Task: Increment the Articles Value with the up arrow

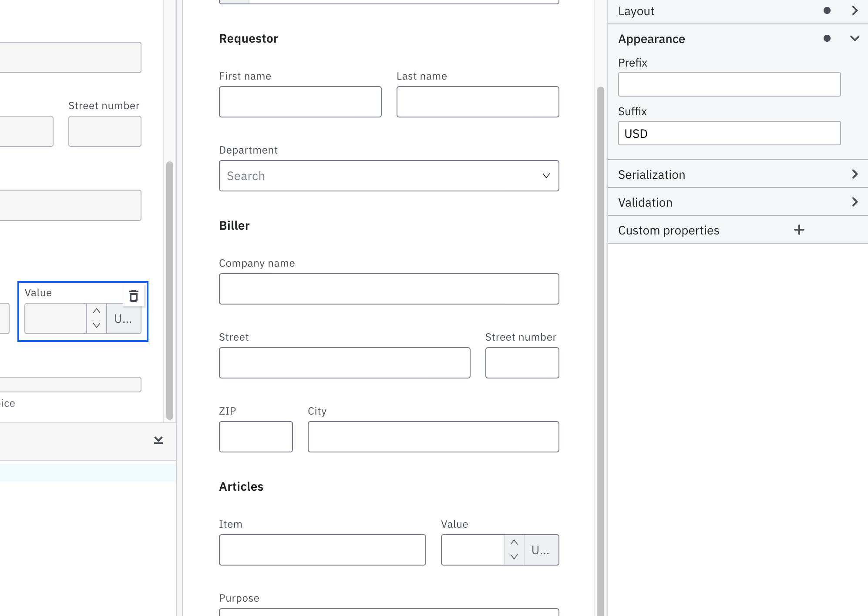Action: point(514,542)
